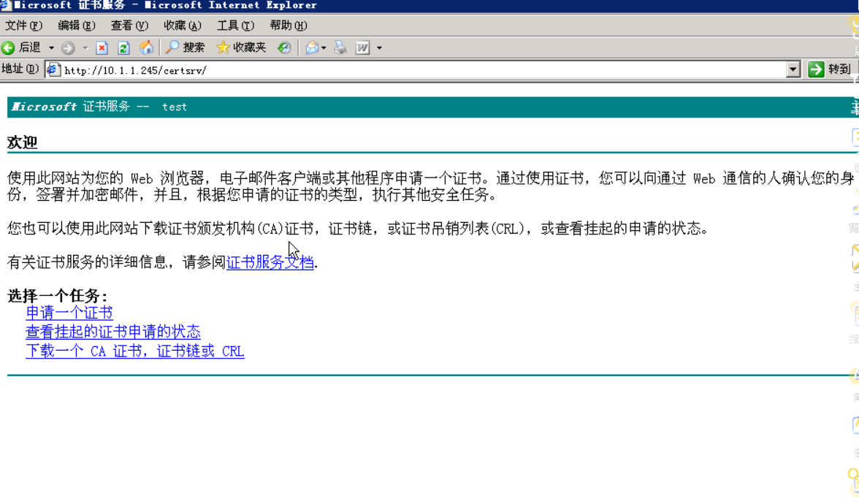Click the 申请一个证书 link
This screenshot has height=504, width=859.
click(69, 313)
